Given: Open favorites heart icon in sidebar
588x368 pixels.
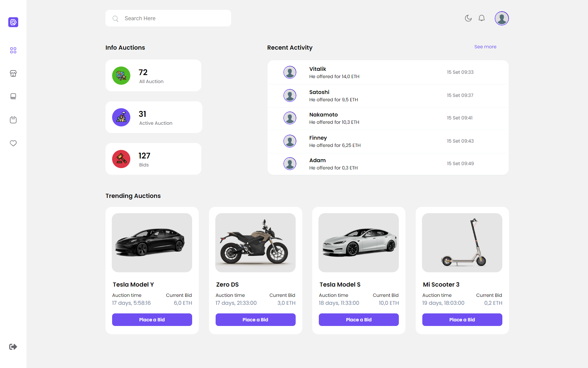Looking at the screenshot, I should 13,143.
